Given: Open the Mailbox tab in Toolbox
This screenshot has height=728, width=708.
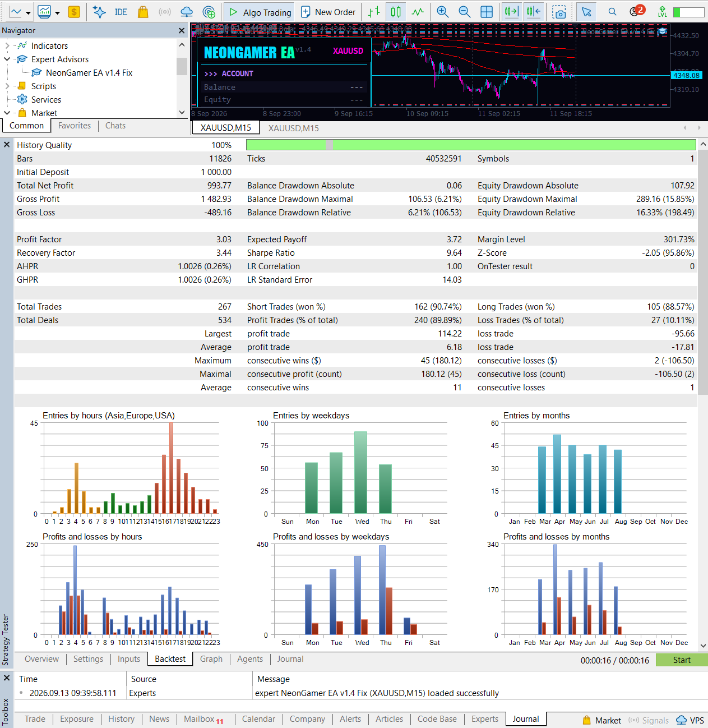Looking at the screenshot, I should pos(203,719).
